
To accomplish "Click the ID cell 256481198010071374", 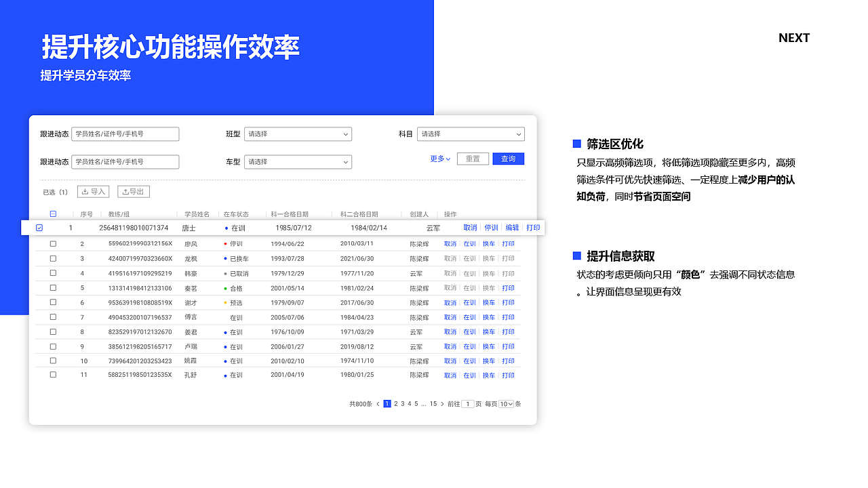I will [134, 228].
